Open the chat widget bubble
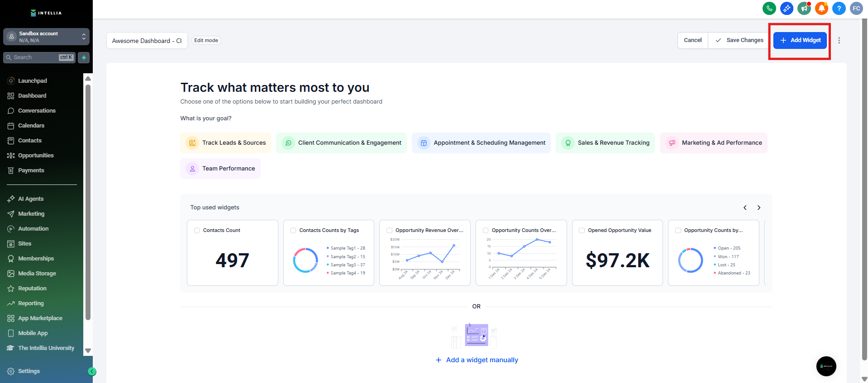This screenshot has width=868, height=383. point(826,366)
